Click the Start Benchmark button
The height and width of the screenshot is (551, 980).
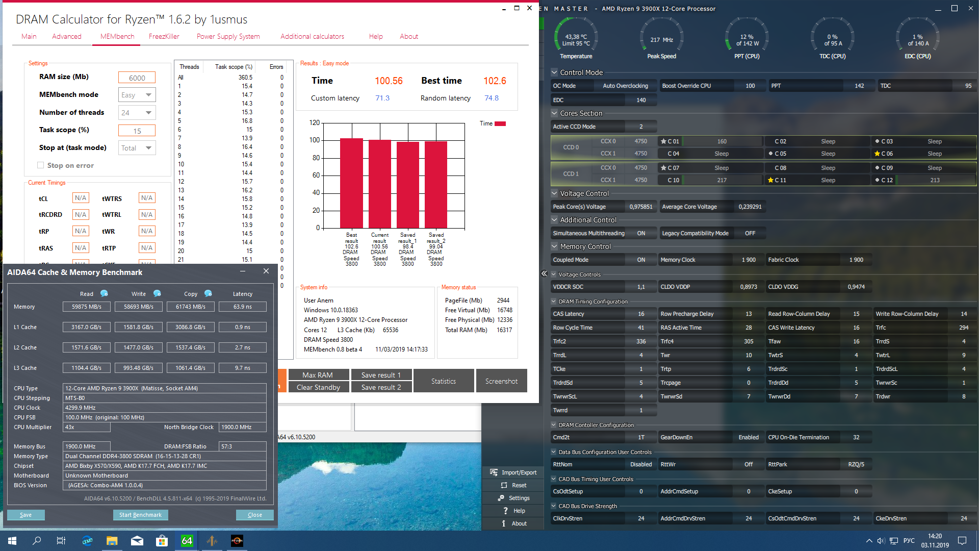(140, 515)
